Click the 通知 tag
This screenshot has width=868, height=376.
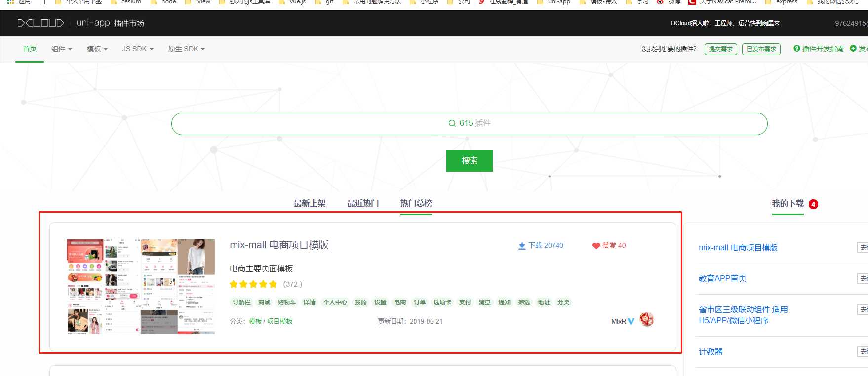[505, 302]
